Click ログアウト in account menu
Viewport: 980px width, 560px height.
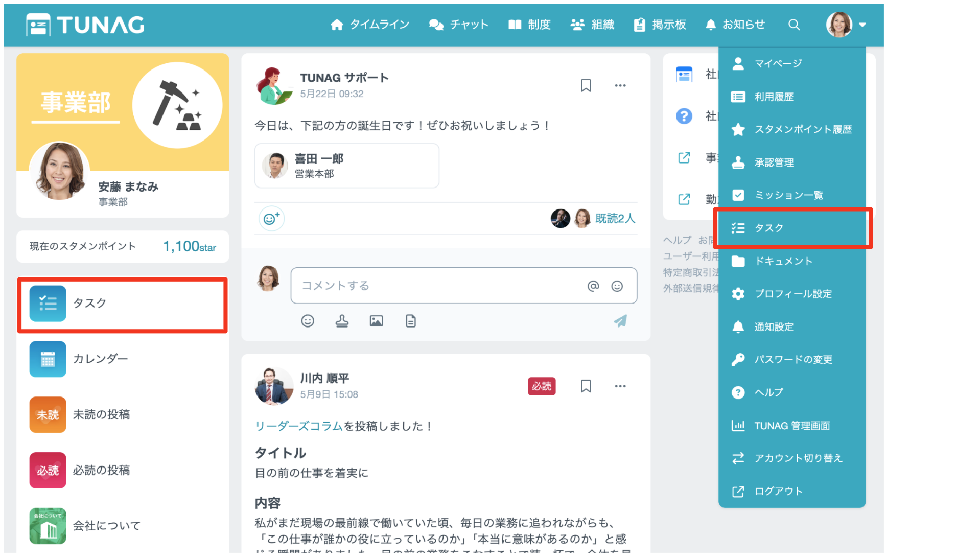click(x=792, y=492)
